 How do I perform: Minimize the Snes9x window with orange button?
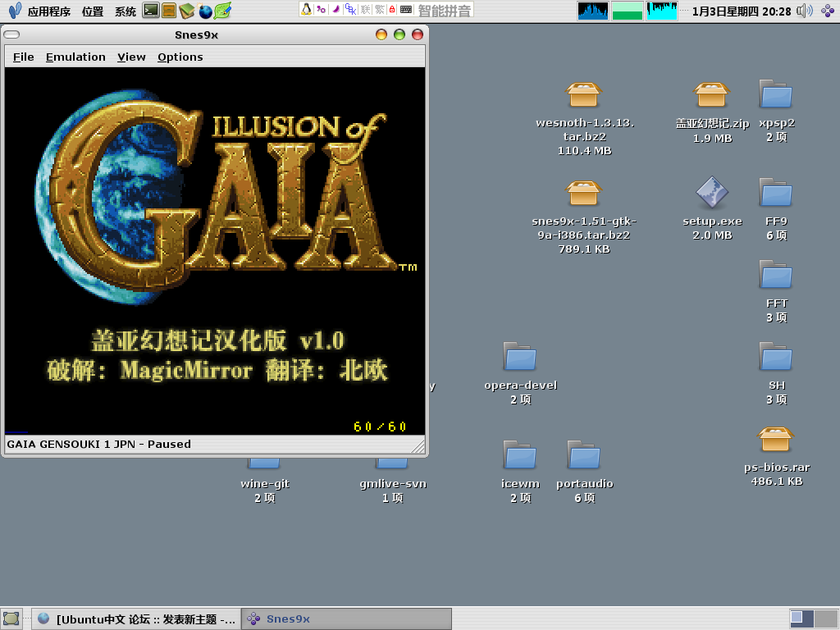[x=381, y=34]
